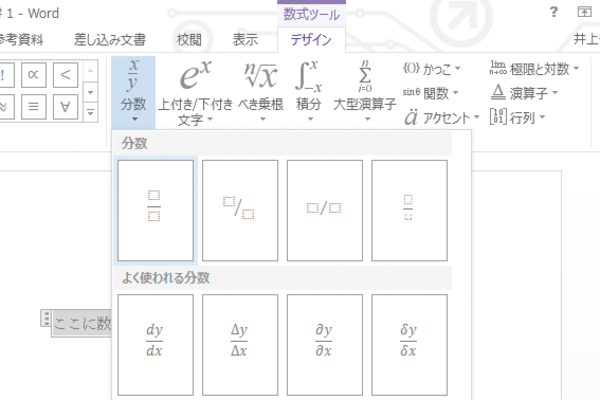The height and width of the screenshot is (400, 600).
Task: Insert the for all ∀ symbol
Action: click(x=65, y=107)
